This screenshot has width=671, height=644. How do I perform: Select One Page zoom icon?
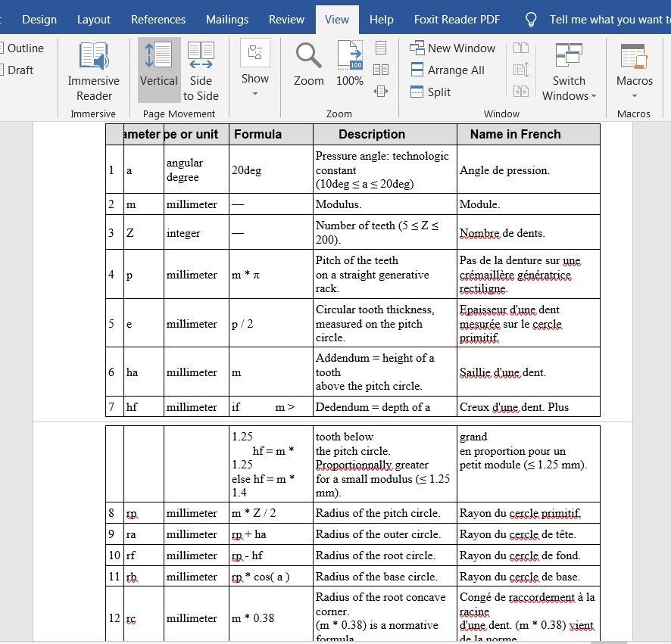[x=381, y=48]
